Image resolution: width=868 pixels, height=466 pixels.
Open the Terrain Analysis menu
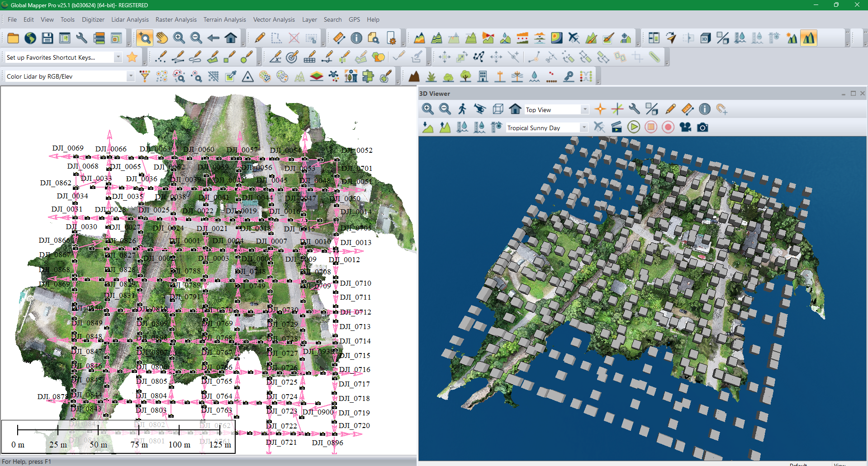[x=224, y=19]
